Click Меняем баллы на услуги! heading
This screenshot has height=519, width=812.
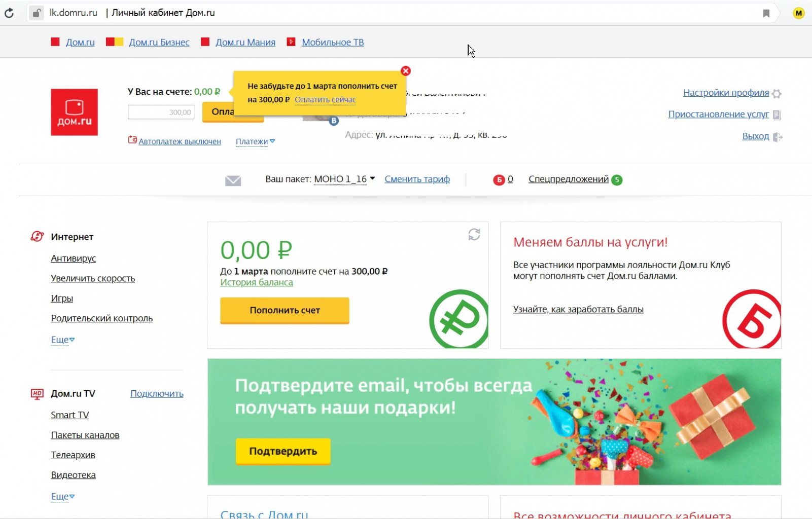590,242
